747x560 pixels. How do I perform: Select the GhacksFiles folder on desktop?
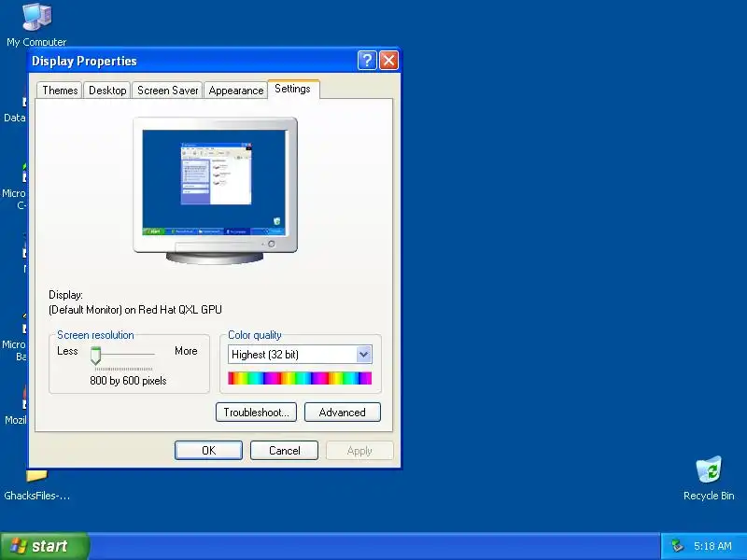36,484
